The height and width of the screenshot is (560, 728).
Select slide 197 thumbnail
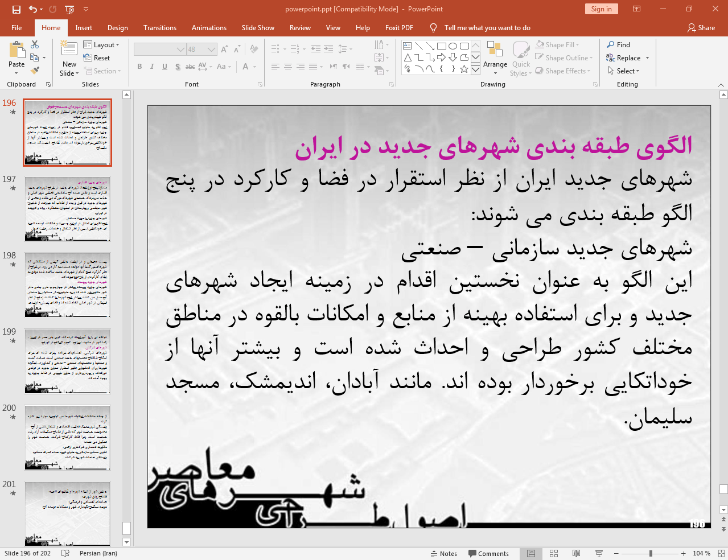67,208
